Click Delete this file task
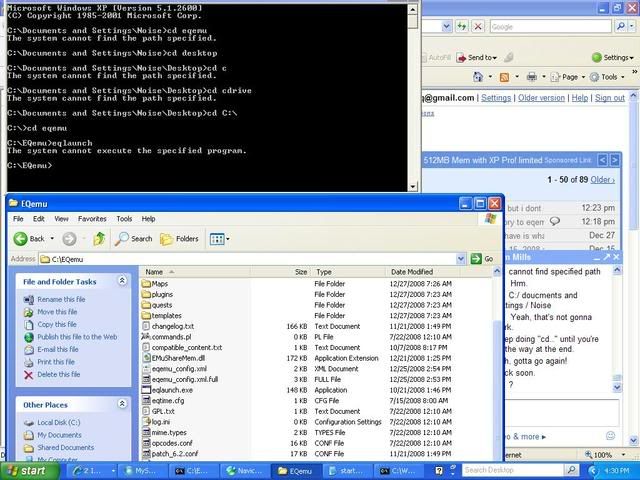 [x=59, y=374]
